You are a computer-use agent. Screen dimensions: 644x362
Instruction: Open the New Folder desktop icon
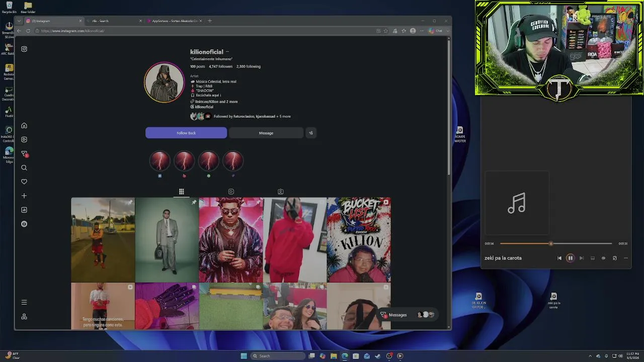28,8
